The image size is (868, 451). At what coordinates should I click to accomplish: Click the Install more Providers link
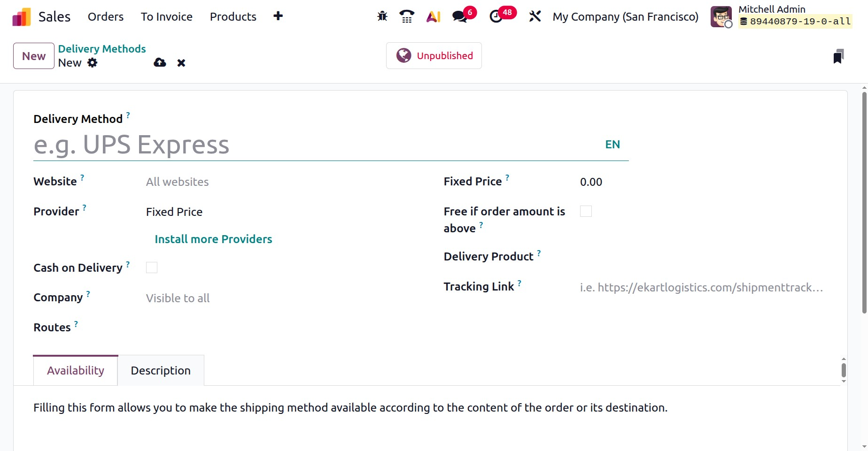point(213,239)
